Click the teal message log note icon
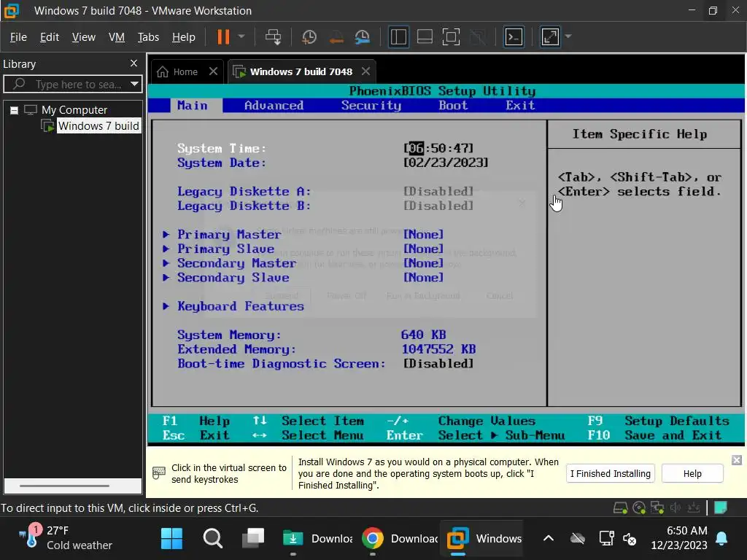Screen dimensions: 747x560 coord(721,507)
